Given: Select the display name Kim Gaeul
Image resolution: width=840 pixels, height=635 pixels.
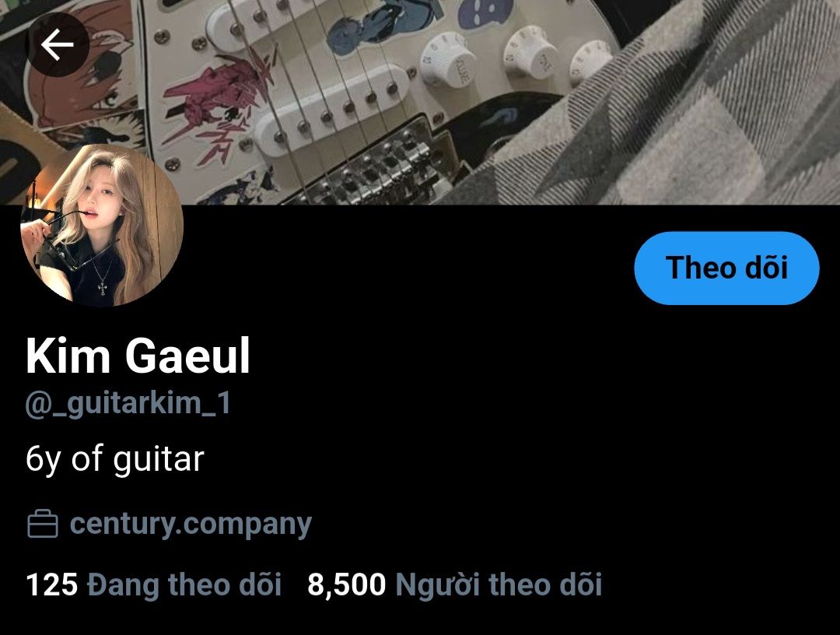Looking at the screenshot, I should point(138,356).
